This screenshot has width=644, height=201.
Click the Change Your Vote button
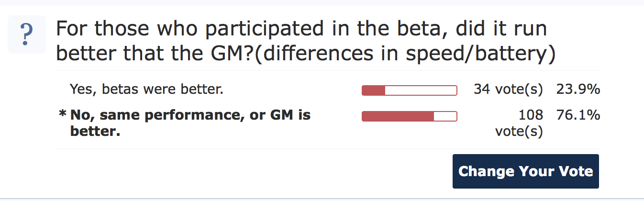526,171
